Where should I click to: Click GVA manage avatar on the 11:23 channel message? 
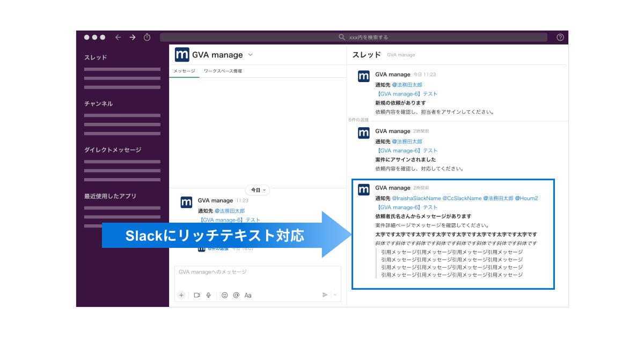click(186, 202)
